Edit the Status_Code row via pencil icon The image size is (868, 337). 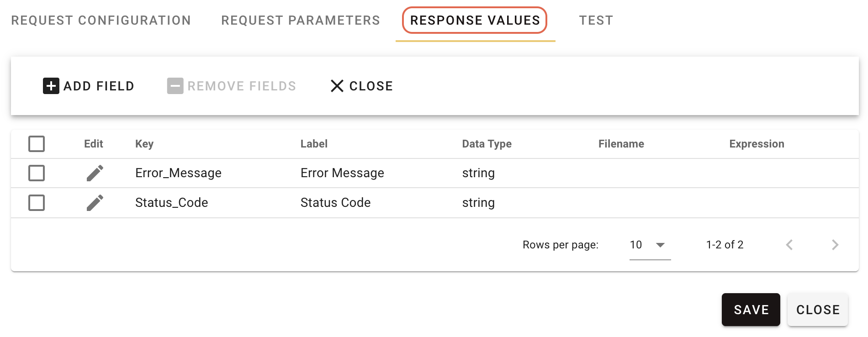tap(95, 203)
